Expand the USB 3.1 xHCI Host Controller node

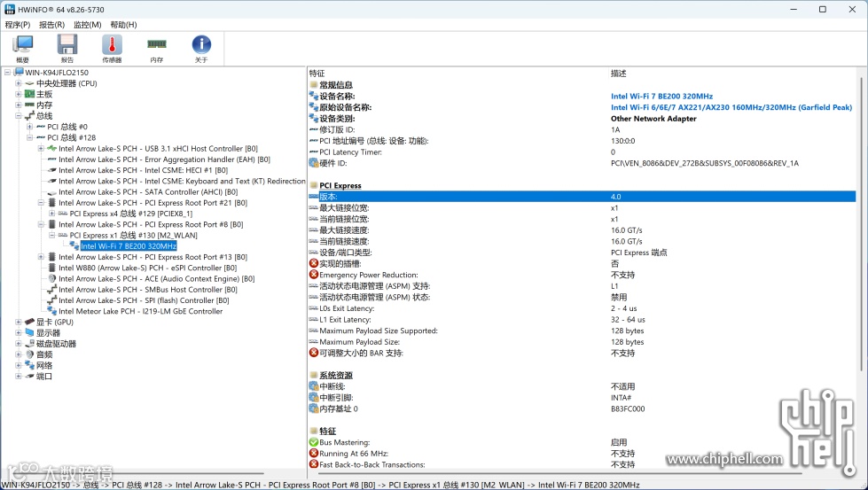point(41,148)
